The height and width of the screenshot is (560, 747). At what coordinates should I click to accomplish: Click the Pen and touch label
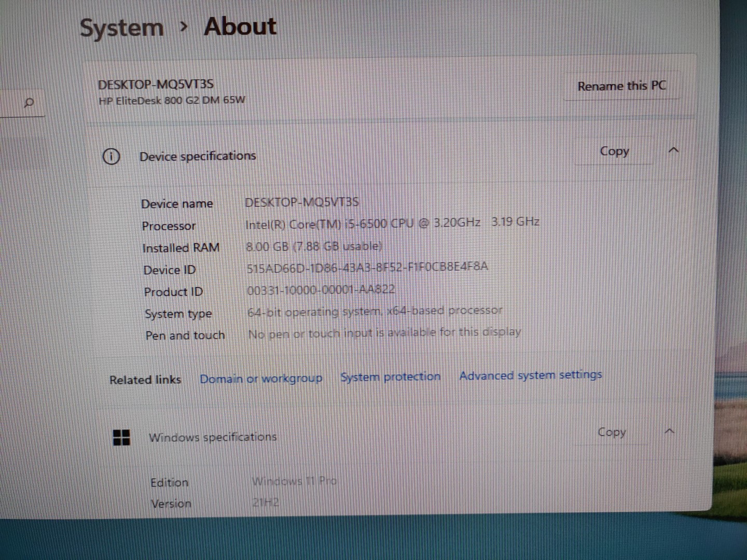pyautogui.click(x=185, y=335)
